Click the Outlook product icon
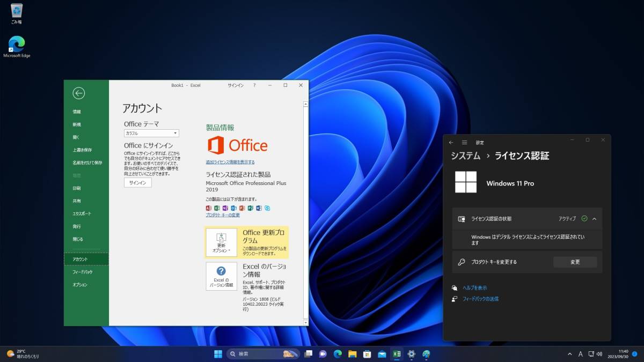Screen dimensions: 644x362 233,208
